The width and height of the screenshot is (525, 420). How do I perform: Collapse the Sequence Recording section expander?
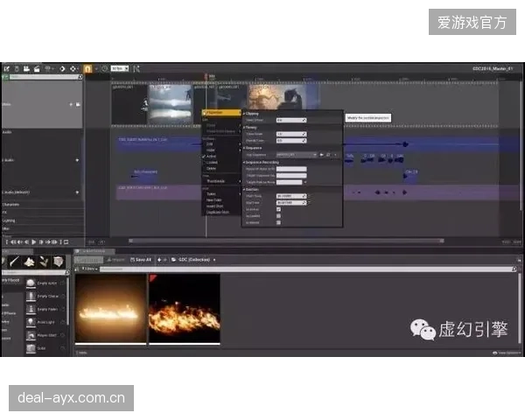click(244, 163)
